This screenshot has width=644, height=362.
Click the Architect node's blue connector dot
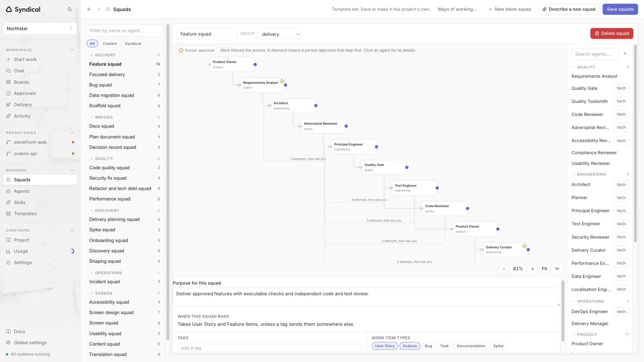316,106
